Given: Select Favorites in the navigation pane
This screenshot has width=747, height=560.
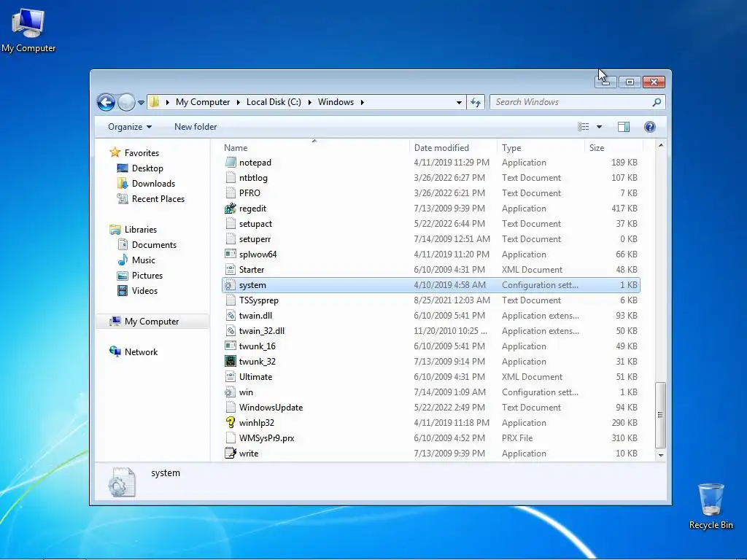Looking at the screenshot, I should click(142, 153).
